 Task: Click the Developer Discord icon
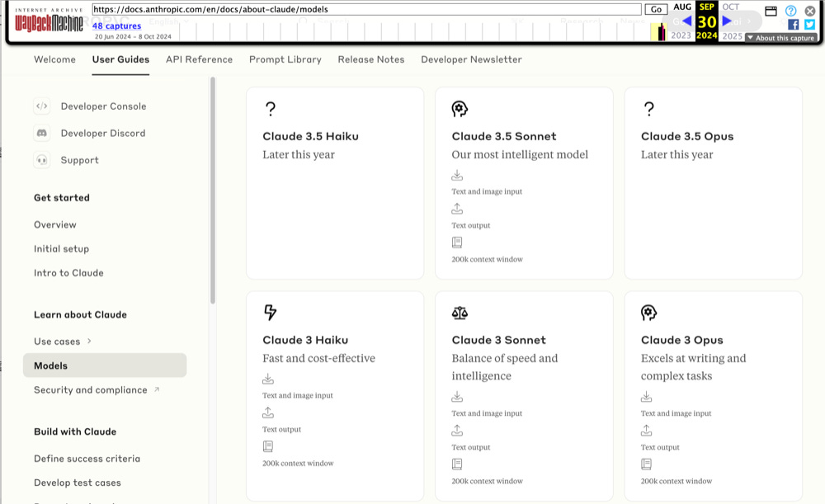41,133
